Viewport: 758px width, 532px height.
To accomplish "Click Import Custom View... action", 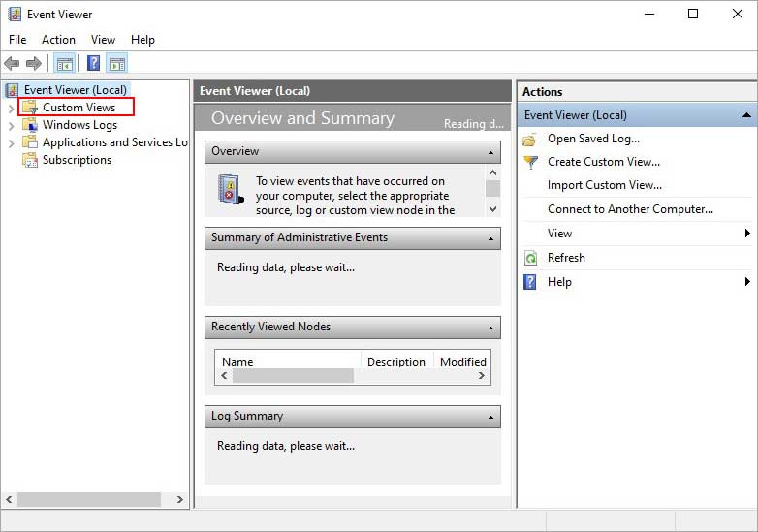I will point(604,185).
